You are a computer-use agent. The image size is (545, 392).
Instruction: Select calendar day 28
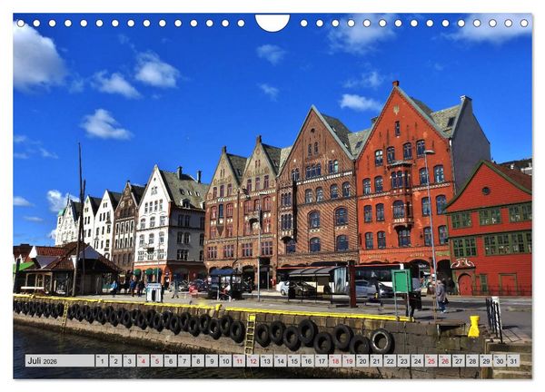(x=472, y=361)
